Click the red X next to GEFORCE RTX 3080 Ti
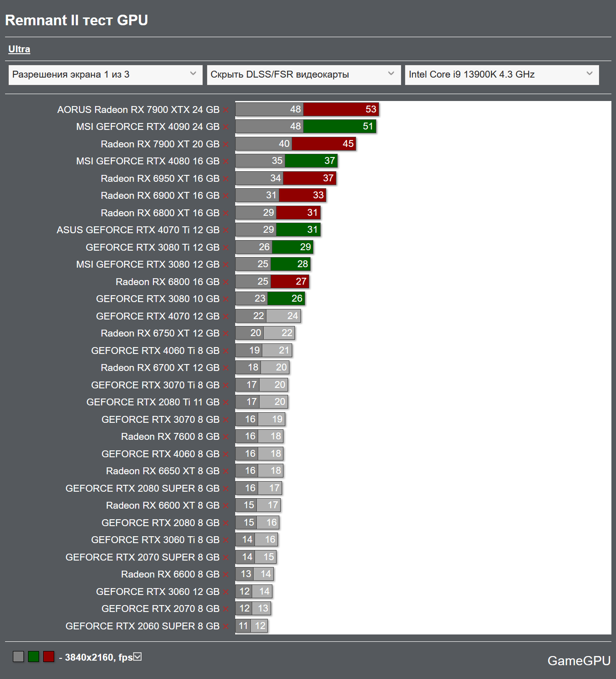 [x=226, y=248]
